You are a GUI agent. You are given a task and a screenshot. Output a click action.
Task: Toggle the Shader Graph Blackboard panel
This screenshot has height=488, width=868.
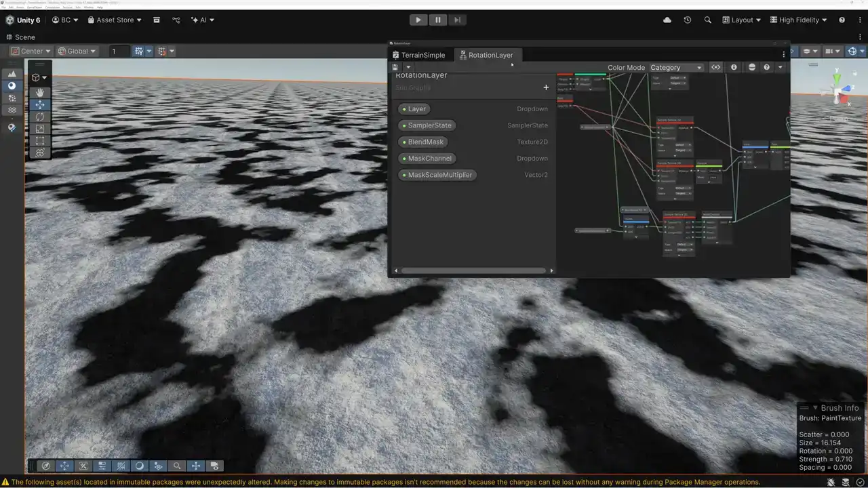715,67
